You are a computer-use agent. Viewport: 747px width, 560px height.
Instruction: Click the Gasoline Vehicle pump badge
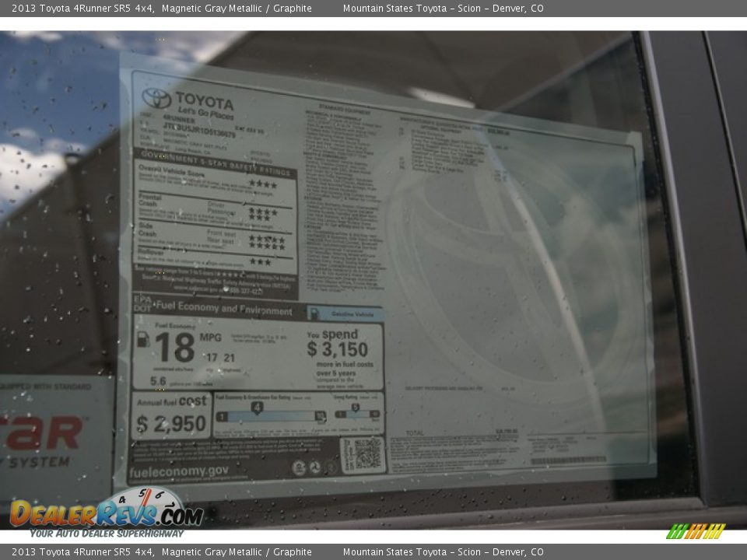click(x=345, y=313)
